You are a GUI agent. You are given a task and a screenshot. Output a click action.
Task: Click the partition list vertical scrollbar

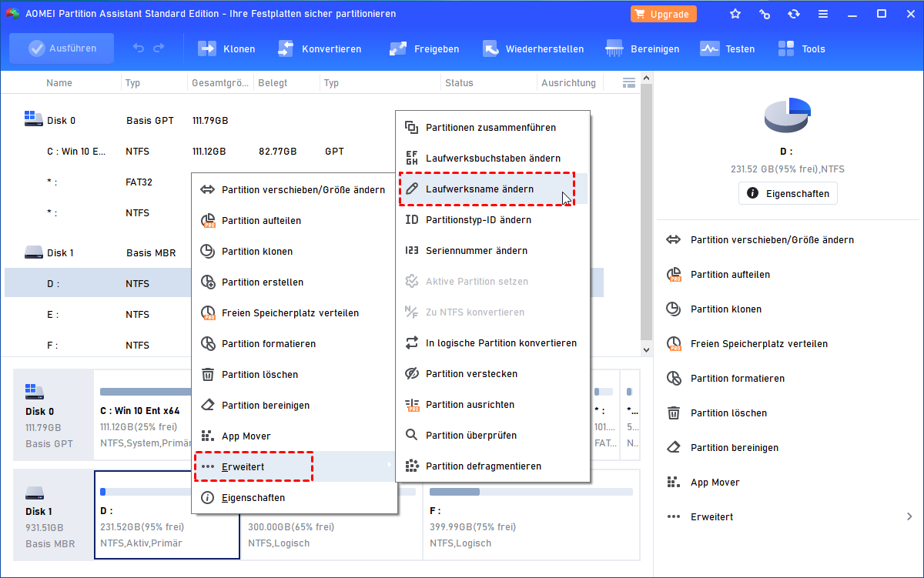[647, 214]
